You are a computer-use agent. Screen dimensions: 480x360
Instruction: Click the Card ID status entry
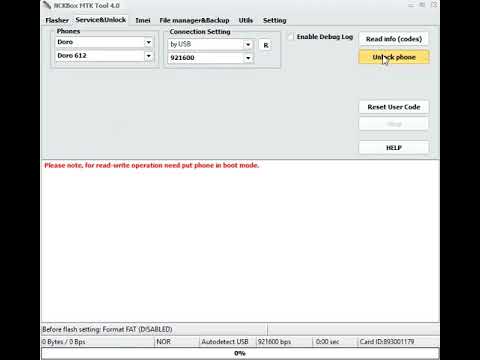coord(387,342)
